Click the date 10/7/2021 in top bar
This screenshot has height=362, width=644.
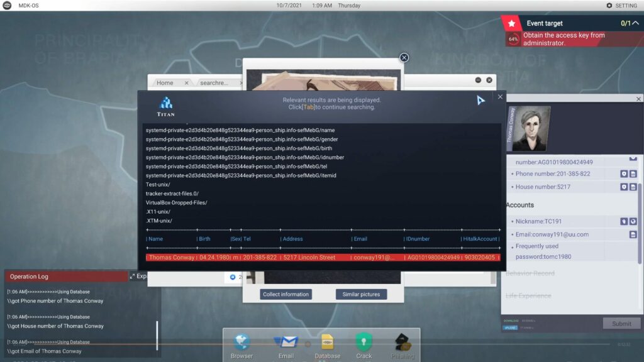pyautogui.click(x=289, y=5)
